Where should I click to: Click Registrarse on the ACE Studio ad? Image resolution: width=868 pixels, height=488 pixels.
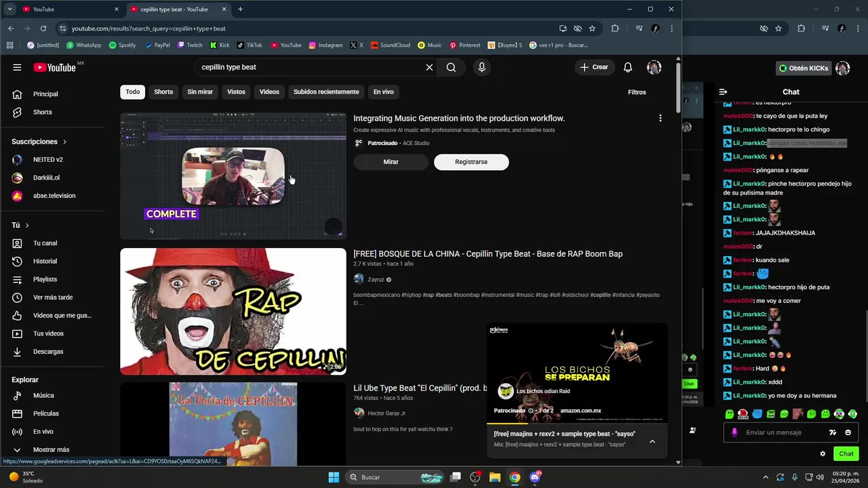point(471,162)
